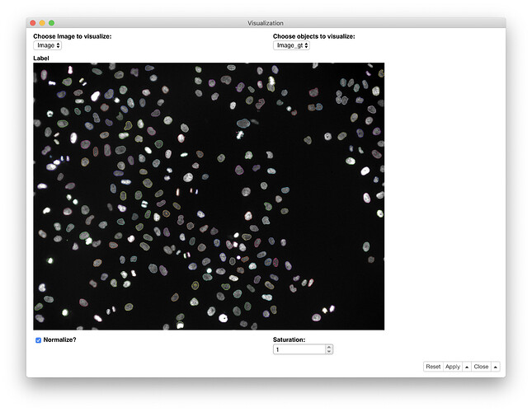
Task: Click the nuclei microscopy image preview
Action: pyautogui.click(x=209, y=196)
